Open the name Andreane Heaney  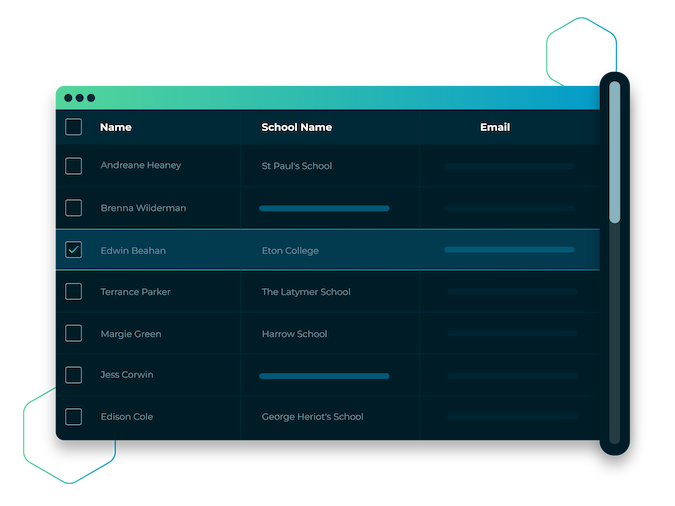(141, 165)
